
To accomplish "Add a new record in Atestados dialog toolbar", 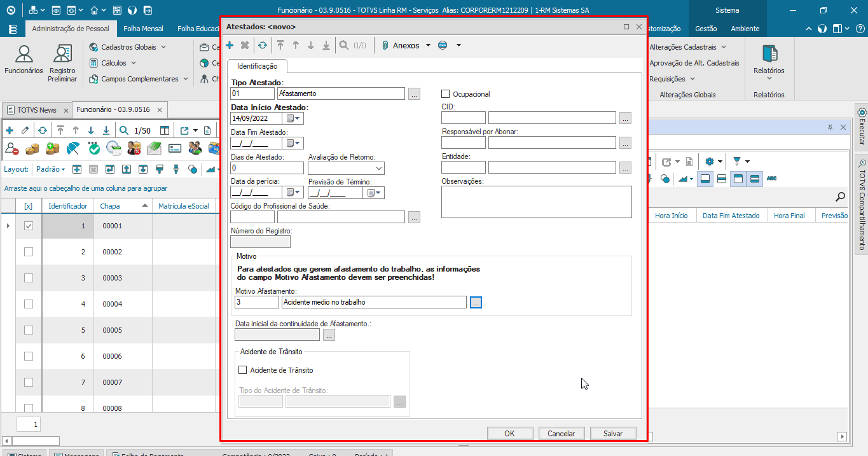I will (x=230, y=45).
